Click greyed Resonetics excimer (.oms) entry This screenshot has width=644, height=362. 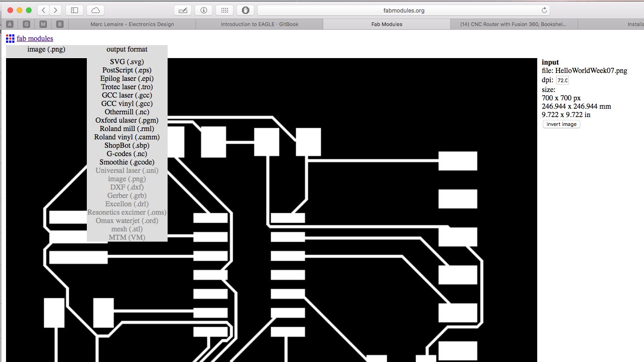127,212
